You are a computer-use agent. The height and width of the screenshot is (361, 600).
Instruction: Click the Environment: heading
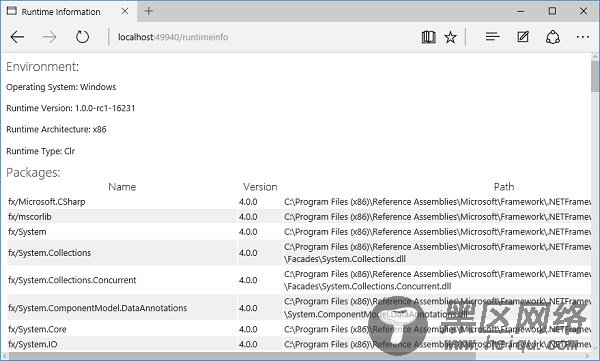pyautogui.click(x=42, y=67)
